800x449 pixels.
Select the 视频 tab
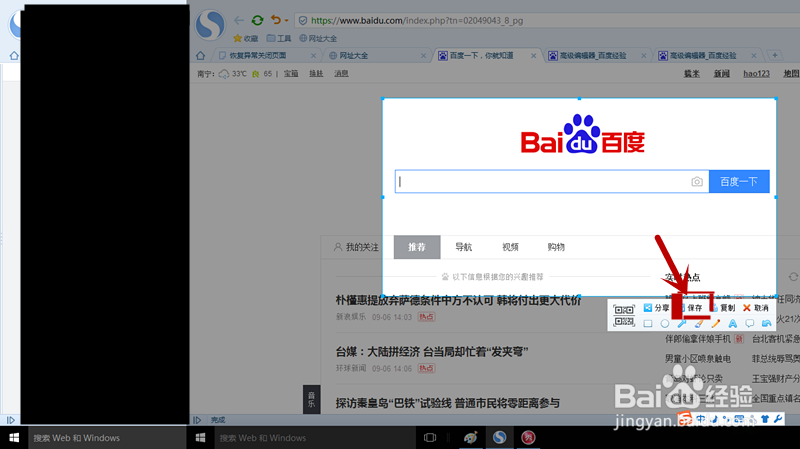[510, 247]
